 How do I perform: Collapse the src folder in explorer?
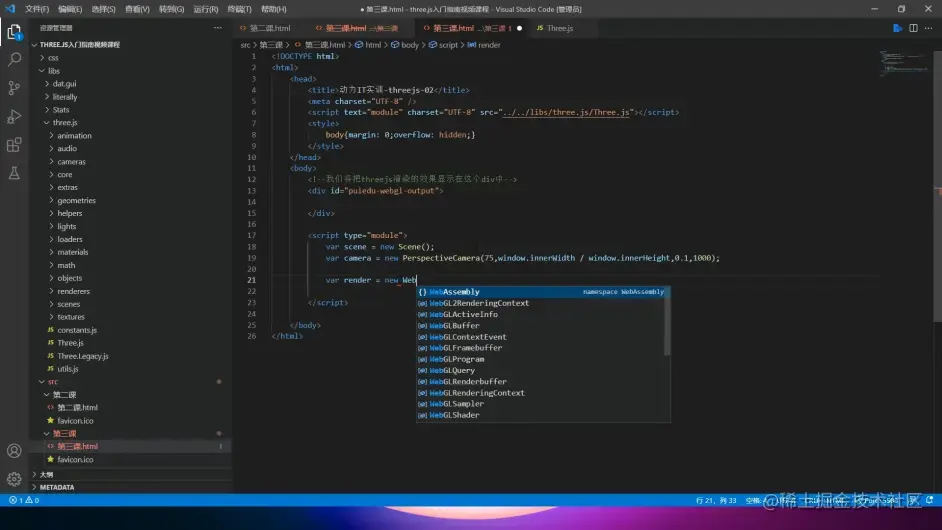coord(53,382)
